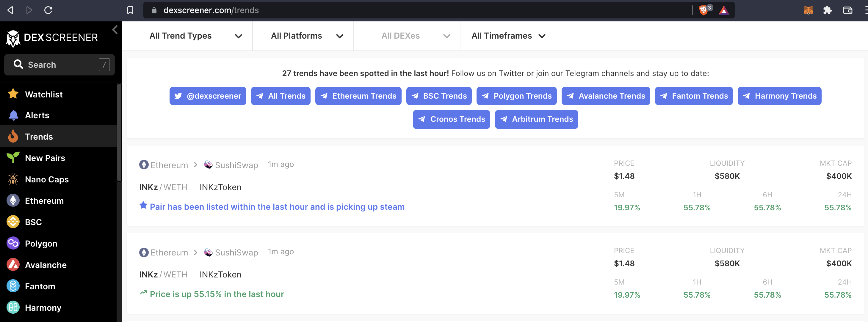The height and width of the screenshot is (322, 868).
Task: Collapse the sidebar with the chevron arrow
Action: (115, 30)
